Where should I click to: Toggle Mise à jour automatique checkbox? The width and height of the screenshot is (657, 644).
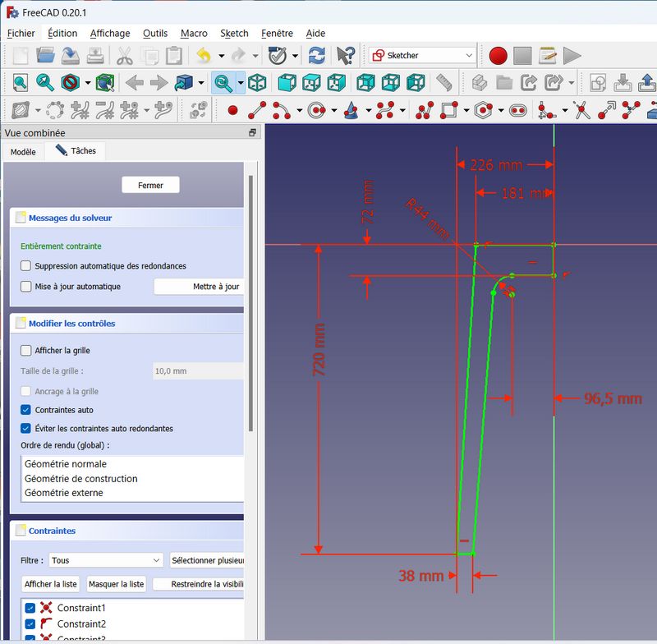click(x=26, y=287)
